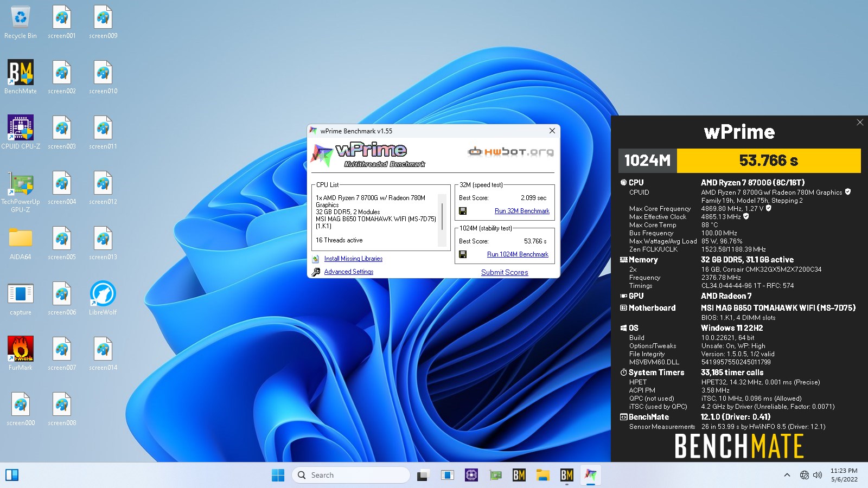
Task: Open the clock and date in the taskbar
Action: pos(844,475)
